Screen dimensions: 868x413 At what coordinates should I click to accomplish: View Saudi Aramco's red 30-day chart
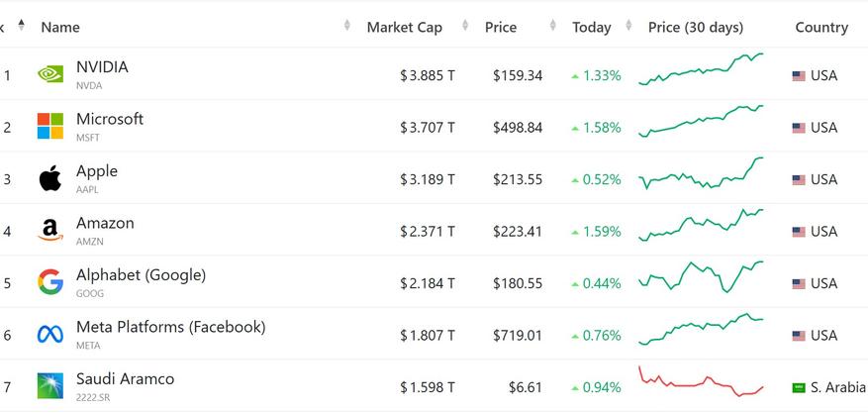(701, 382)
